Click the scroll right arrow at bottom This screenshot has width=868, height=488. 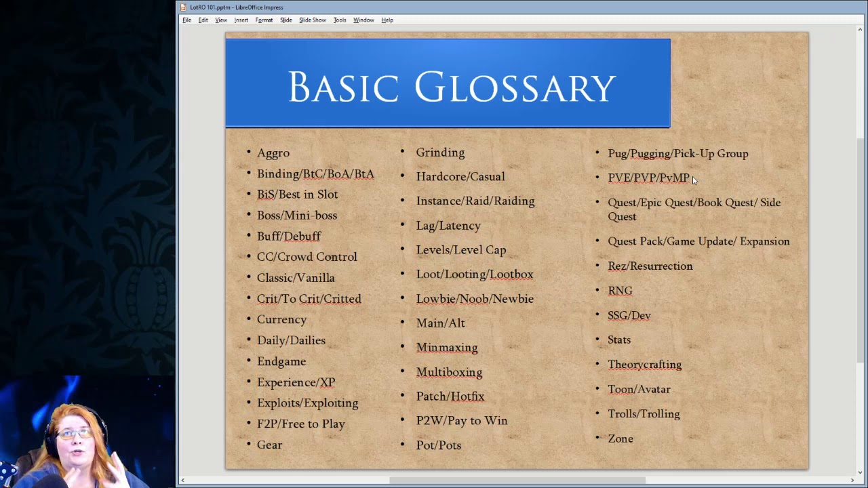point(852,481)
